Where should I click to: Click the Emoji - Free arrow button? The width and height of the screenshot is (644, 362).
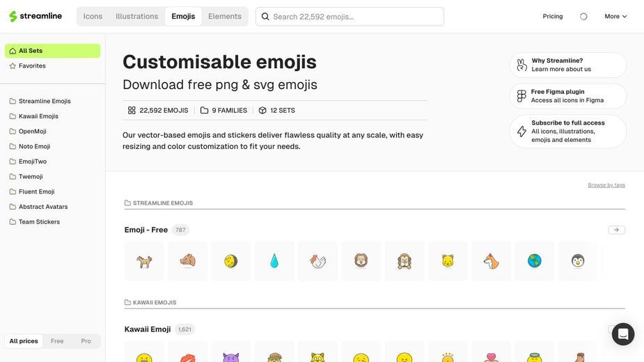coord(616,230)
